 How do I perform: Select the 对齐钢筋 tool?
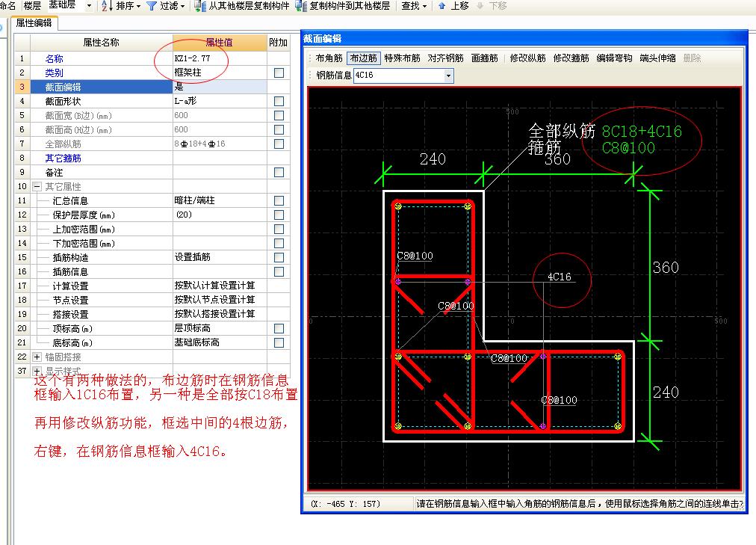[x=445, y=58]
